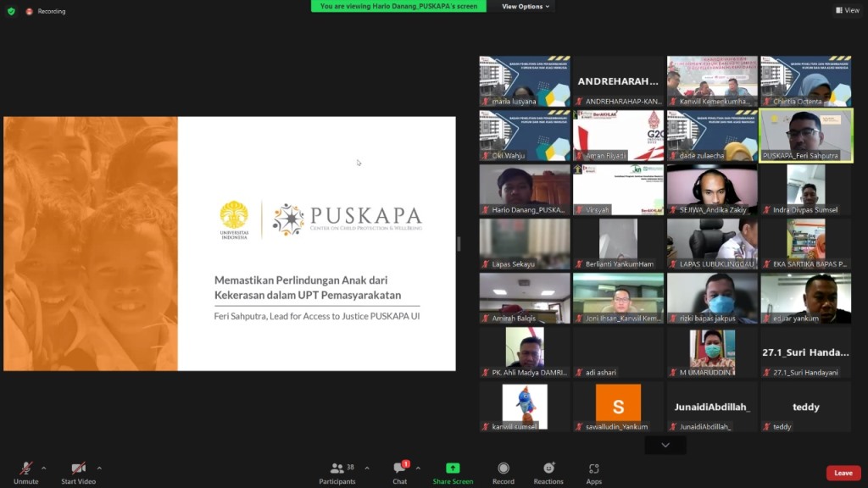Expand the arrow next to Participants
This screenshot has height=488, width=868.
coord(367,468)
